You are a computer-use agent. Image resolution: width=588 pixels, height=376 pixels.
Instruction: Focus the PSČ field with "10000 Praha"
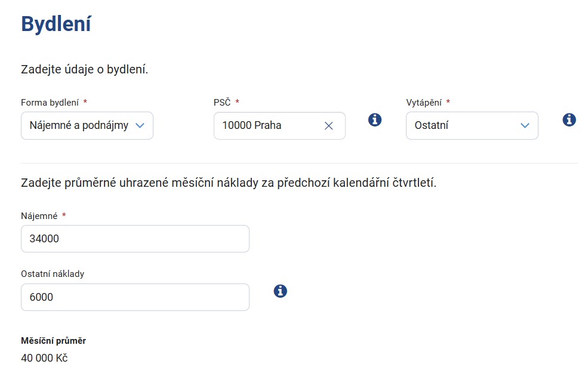click(x=279, y=125)
